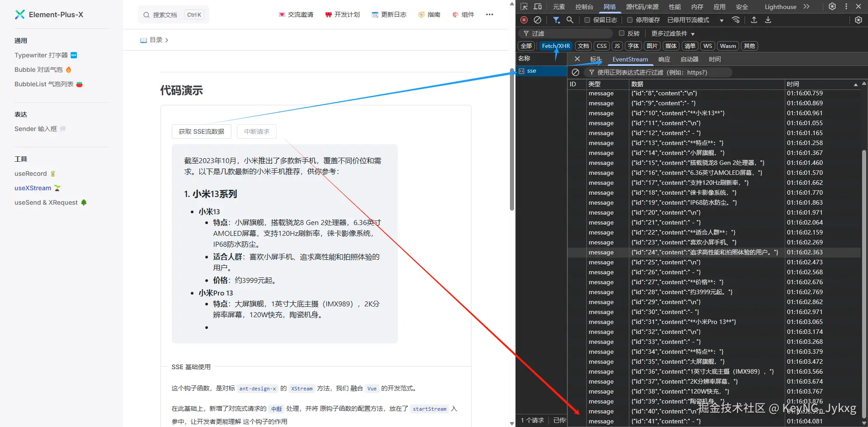Select the sse request icon
868x427 pixels.
point(522,71)
